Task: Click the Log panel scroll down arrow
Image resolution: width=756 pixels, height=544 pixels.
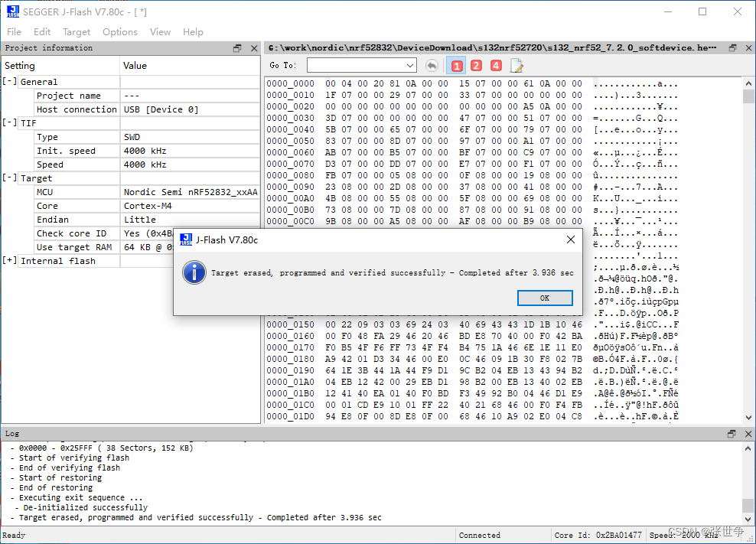Action: click(x=748, y=520)
